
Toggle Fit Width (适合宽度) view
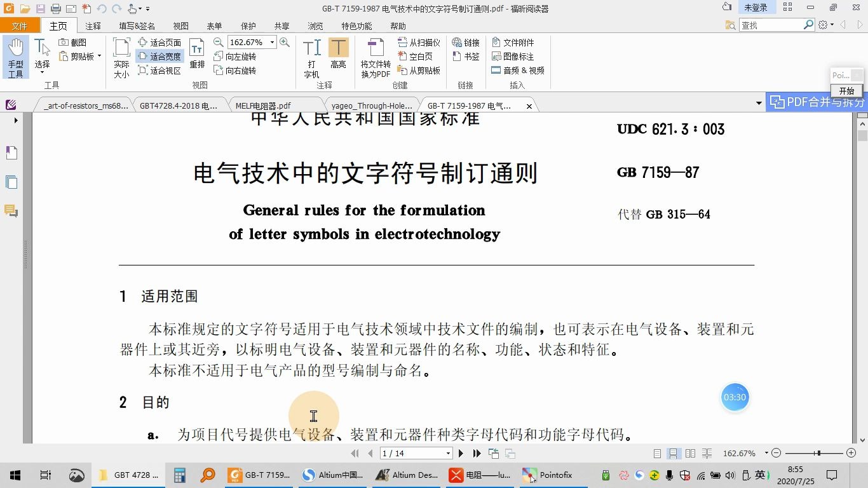pos(159,57)
